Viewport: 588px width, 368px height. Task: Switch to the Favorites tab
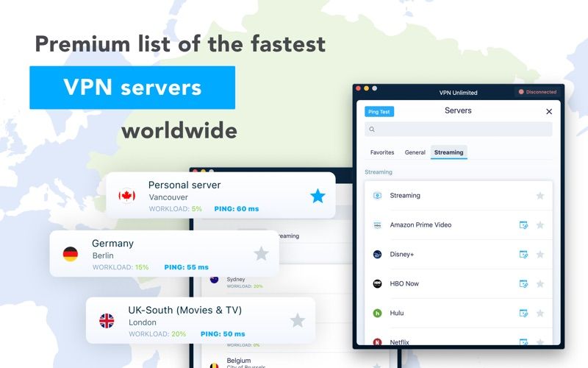tap(382, 152)
